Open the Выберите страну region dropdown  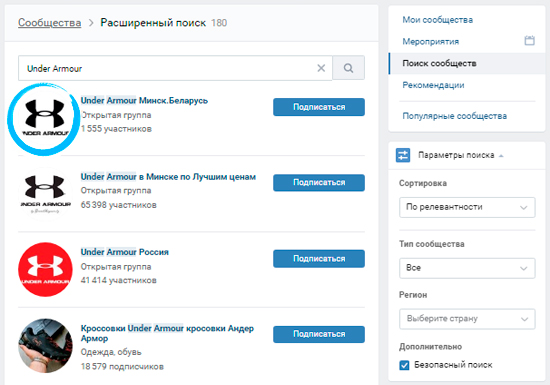click(467, 319)
